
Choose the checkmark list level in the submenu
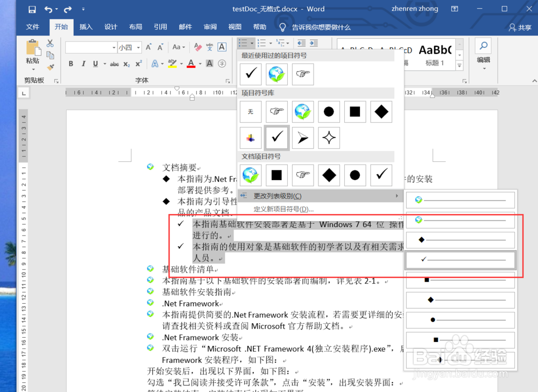pos(461,260)
